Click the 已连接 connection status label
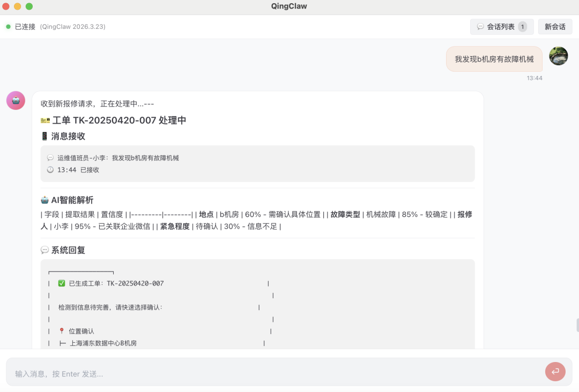The image size is (579, 392). coord(25,27)
